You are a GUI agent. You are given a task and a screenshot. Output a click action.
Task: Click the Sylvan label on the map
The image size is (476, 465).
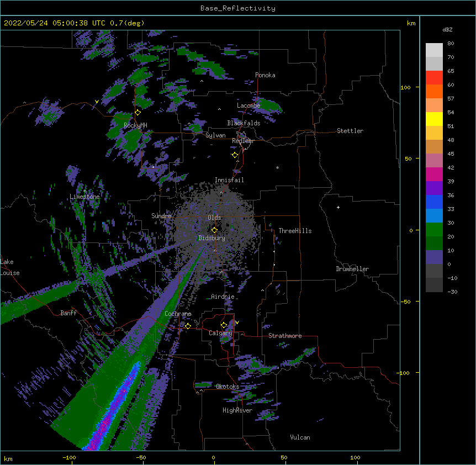(215, 135)
